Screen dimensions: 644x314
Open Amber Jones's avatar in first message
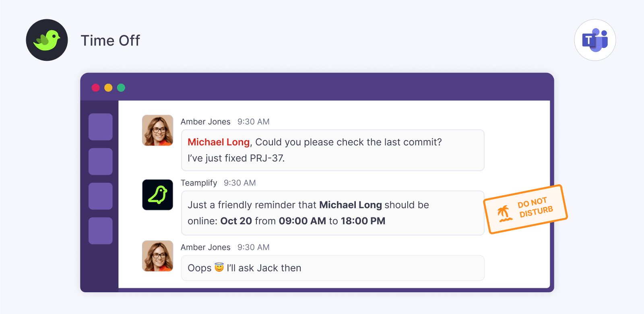coord(157,130)
